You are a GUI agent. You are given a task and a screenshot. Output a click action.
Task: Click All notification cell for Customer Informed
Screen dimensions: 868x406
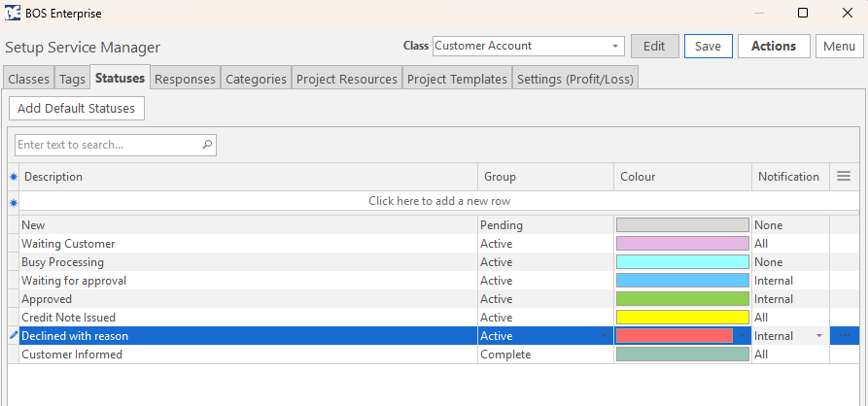790,354
